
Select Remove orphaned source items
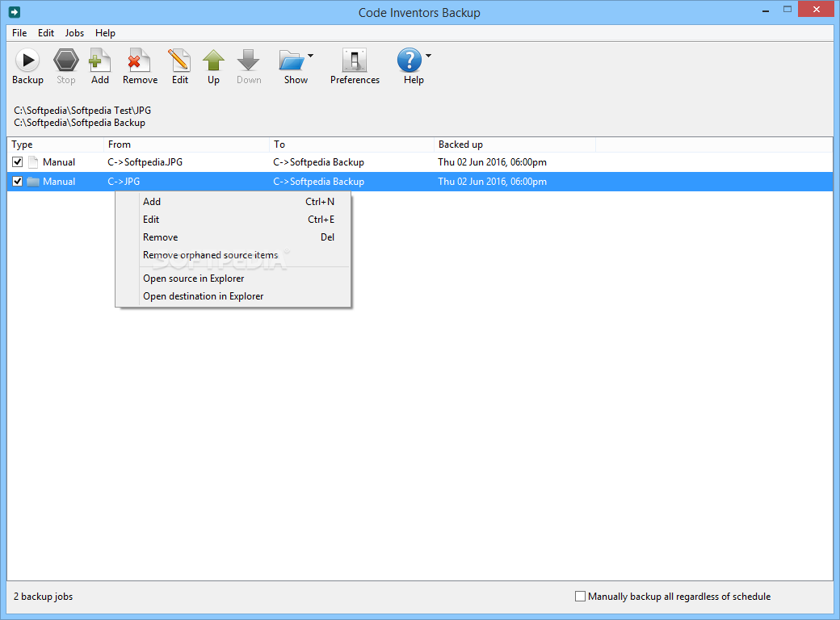click(233, 255)
